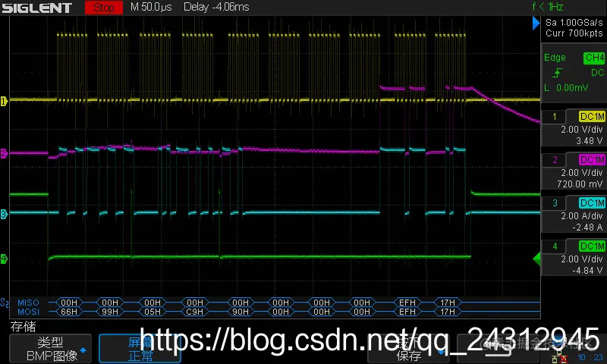Click the Edge trigger type label

(555, 58)
